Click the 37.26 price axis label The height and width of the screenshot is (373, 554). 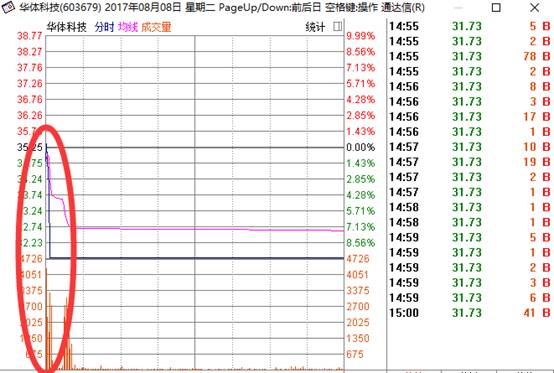point(30,84)
